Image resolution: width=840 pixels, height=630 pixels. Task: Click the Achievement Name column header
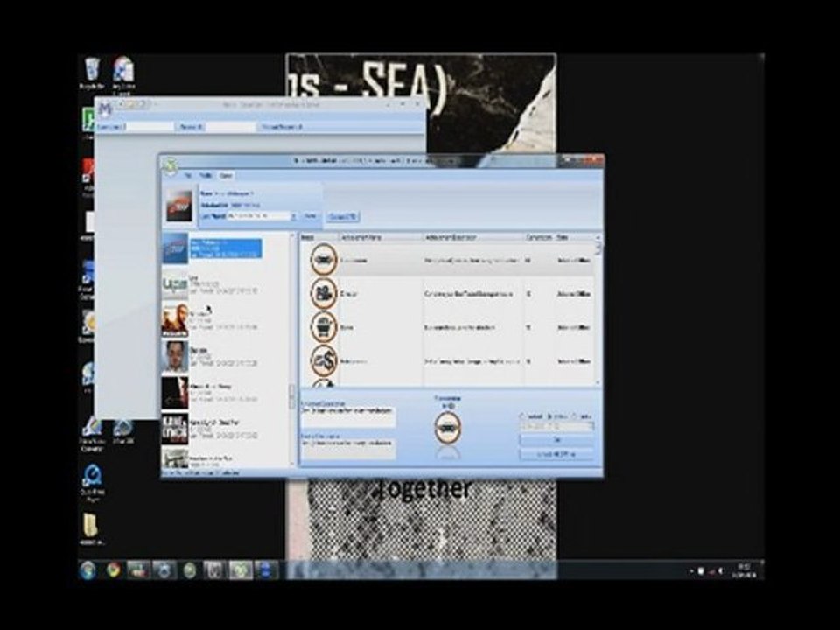381,237
